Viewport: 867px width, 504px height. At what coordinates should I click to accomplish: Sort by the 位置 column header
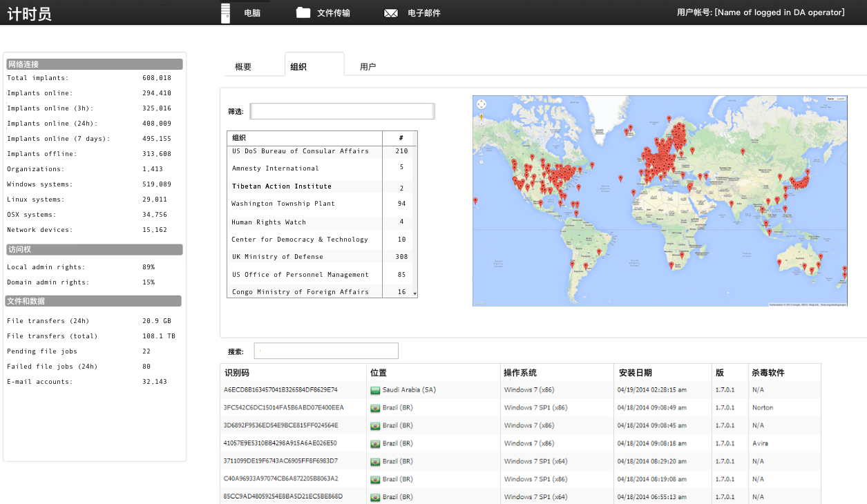pos(434,372)
